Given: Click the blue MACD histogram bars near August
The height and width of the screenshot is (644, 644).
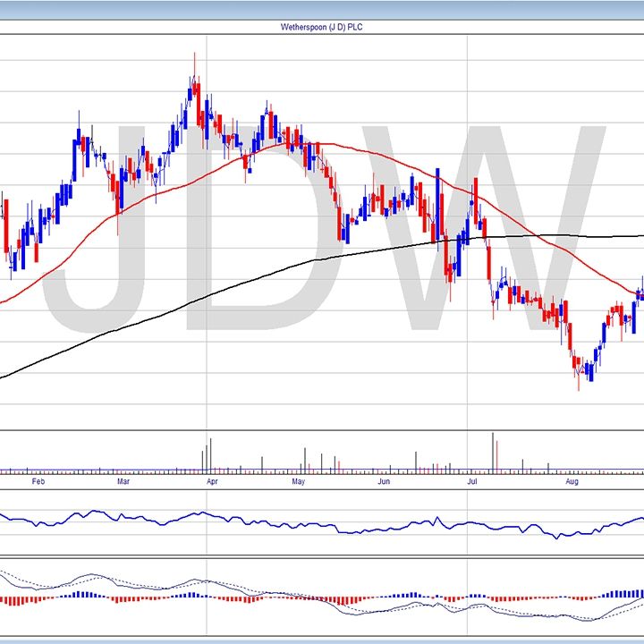Looking at the screenshot, I should (617, 593).
